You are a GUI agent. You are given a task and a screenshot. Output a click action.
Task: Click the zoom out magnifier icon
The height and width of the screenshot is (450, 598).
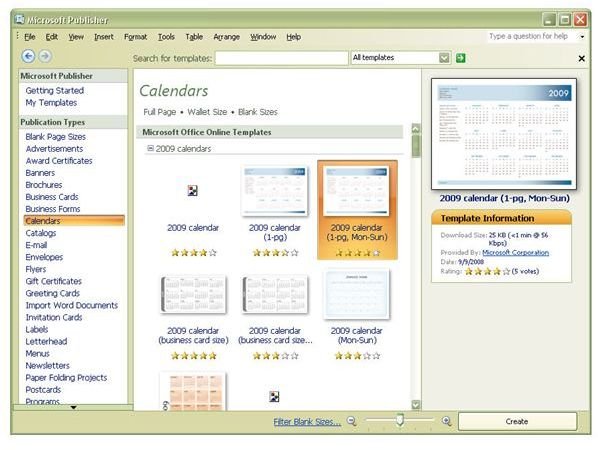pos(352,421)
